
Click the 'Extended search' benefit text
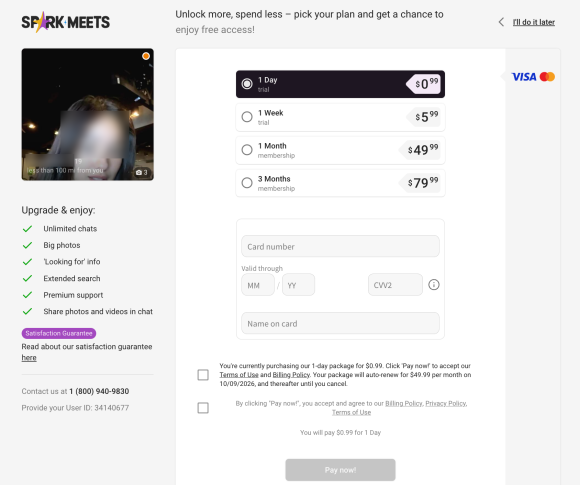72,279
